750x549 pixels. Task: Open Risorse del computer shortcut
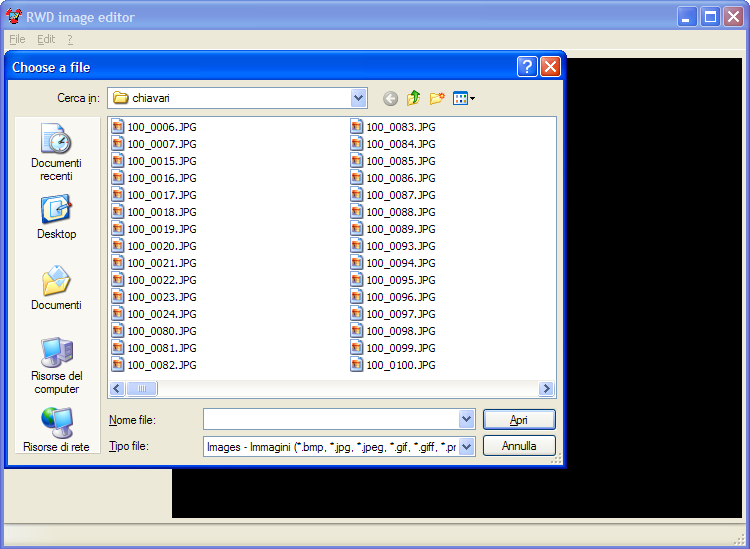[x=56, y=366]
